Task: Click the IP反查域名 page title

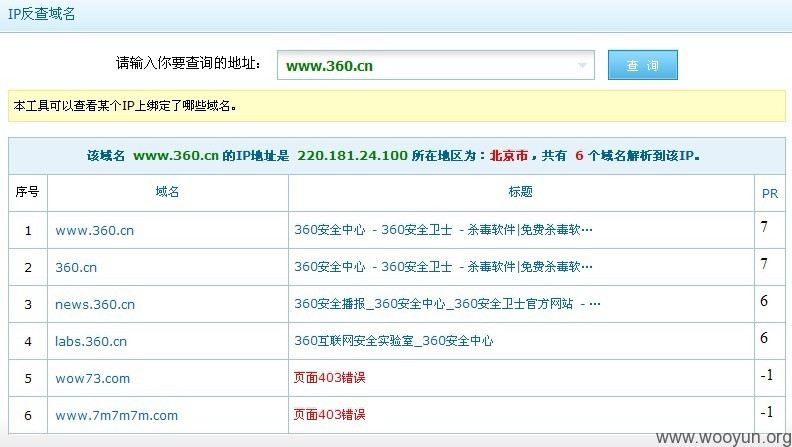Action: pos(41,14)
